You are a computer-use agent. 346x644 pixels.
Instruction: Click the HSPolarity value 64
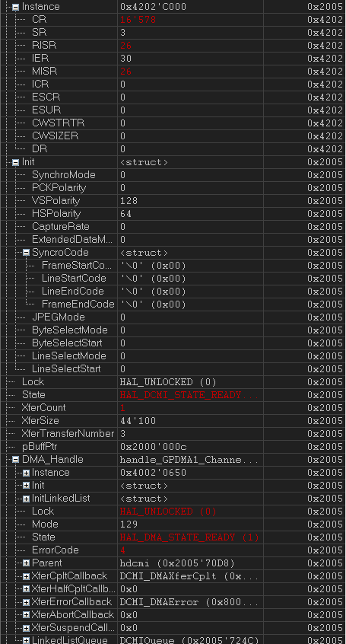pos(125,214)
